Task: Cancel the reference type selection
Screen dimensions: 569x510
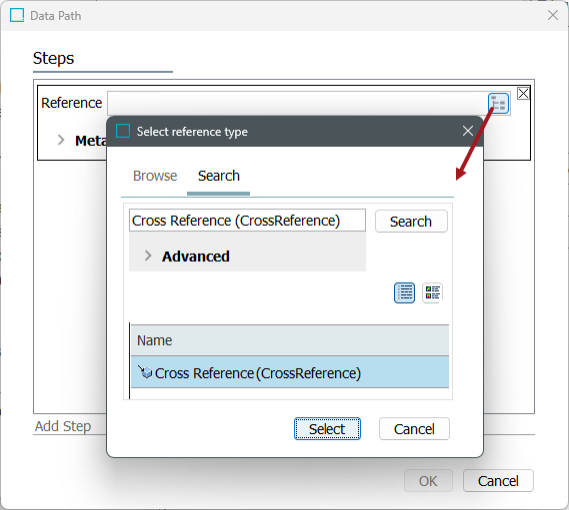Action: [x=414, y=429]
